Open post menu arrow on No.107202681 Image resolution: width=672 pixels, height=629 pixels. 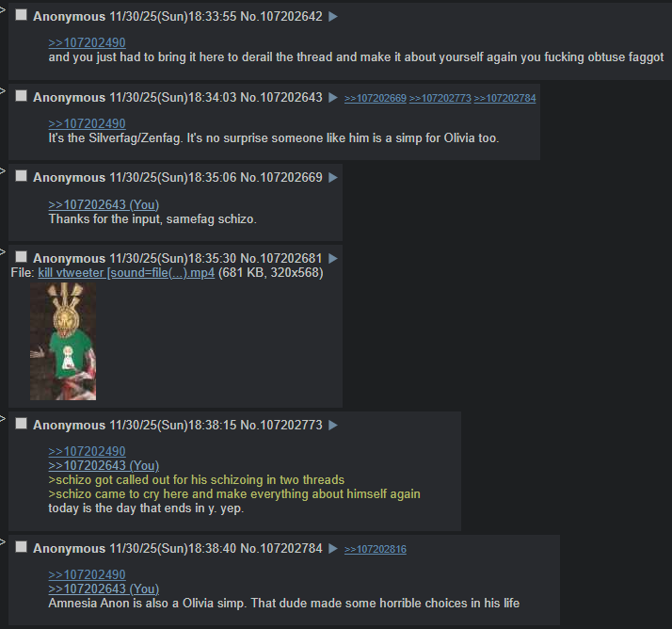click(333, 259)
